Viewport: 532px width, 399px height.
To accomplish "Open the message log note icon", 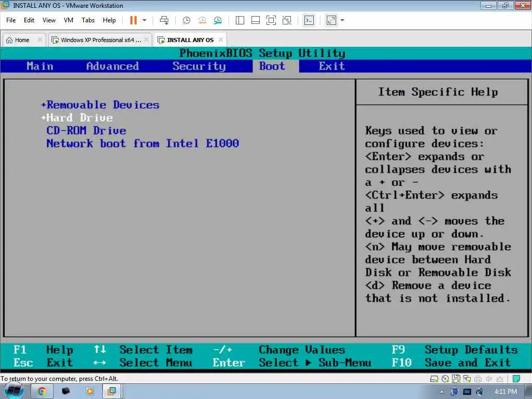I will 516,379.
